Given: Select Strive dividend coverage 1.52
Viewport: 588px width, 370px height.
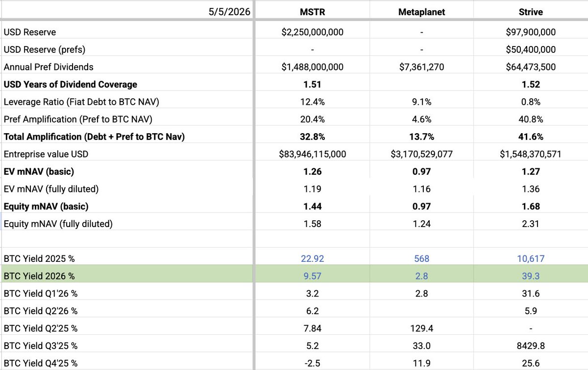Looking at the screenshot, I should point(531,84).
